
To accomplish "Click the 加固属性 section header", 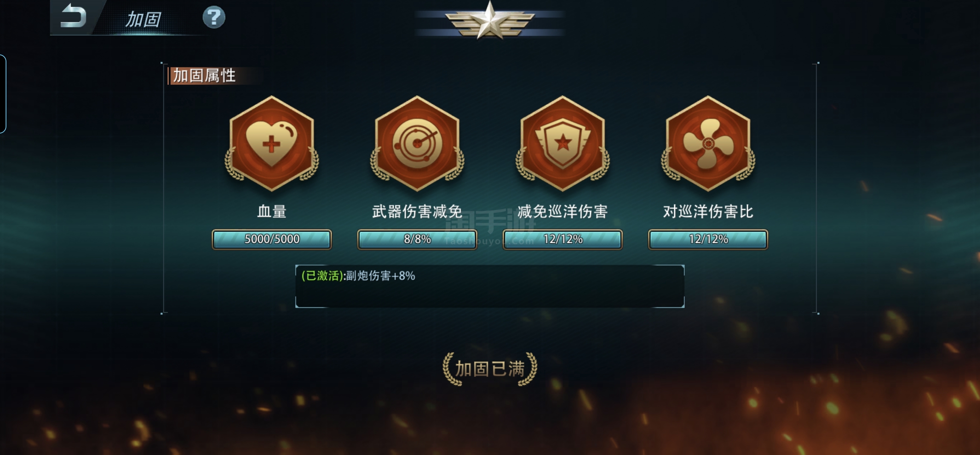I will tap(204, 75).
